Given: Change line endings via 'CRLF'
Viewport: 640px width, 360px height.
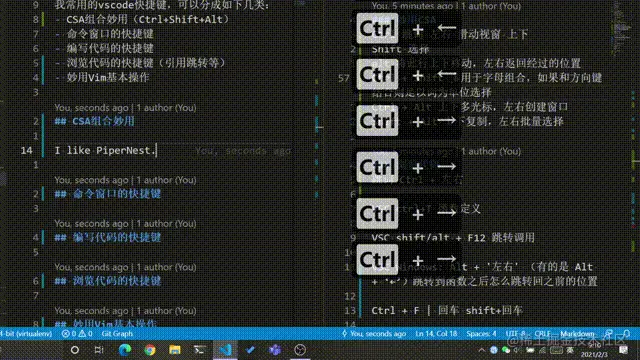Looking at the screenshot, I should (x=542, y=333).
